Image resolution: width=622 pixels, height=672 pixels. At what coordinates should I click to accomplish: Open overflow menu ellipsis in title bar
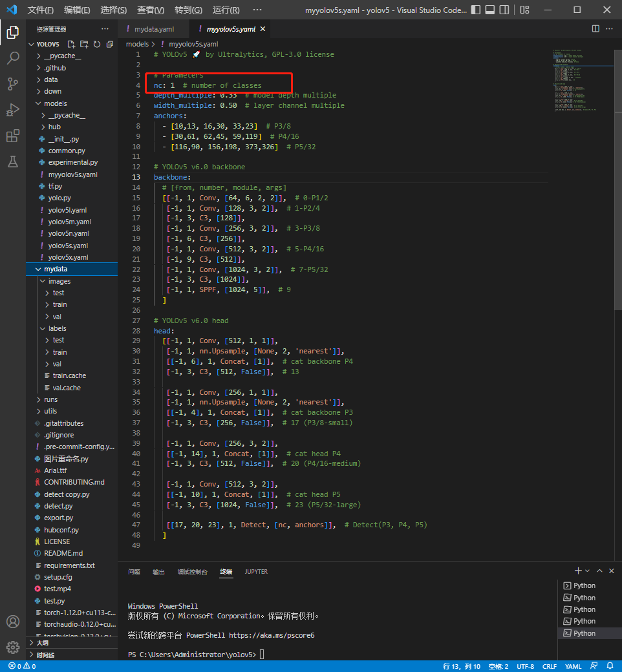(257, 10)
